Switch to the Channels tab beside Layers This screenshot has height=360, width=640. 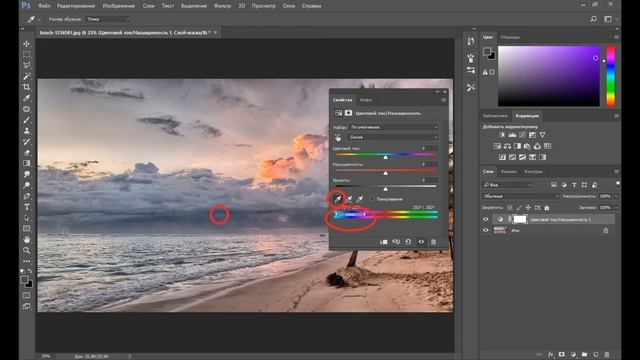509,172
